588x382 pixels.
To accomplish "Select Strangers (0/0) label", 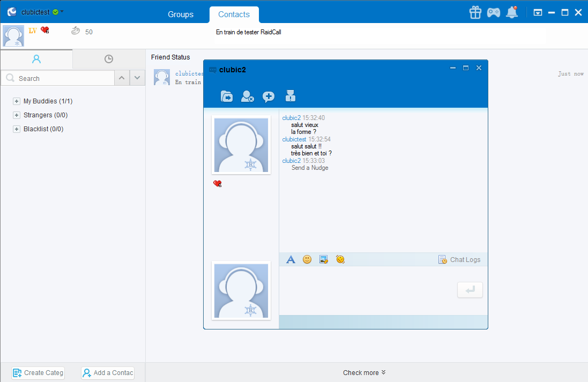I will (46, 115).
